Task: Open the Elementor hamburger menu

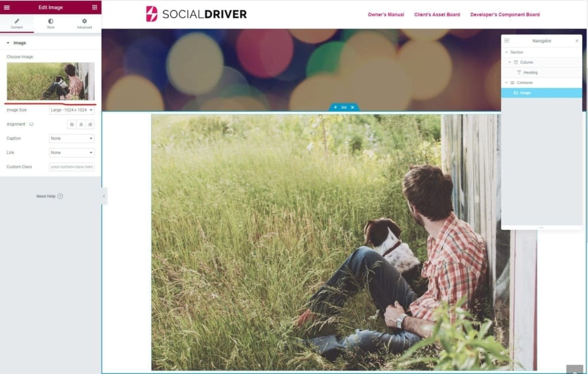Action: click(7, 7)
